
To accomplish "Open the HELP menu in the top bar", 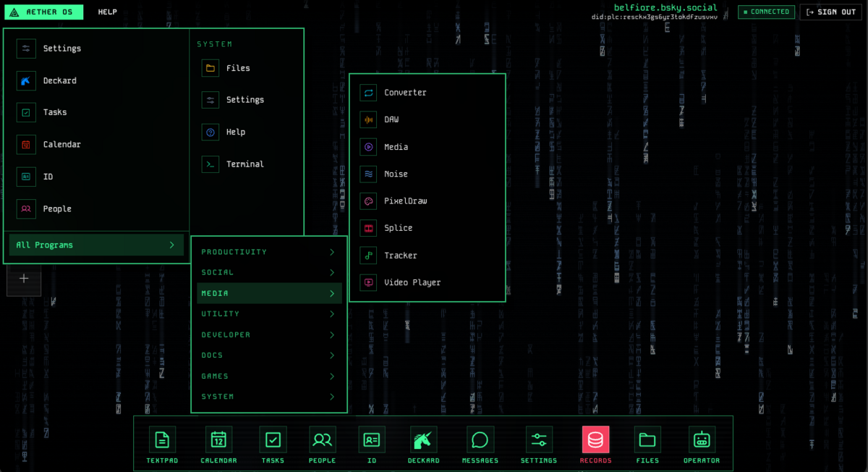I will pyautogui.click(x=107, y=12).
